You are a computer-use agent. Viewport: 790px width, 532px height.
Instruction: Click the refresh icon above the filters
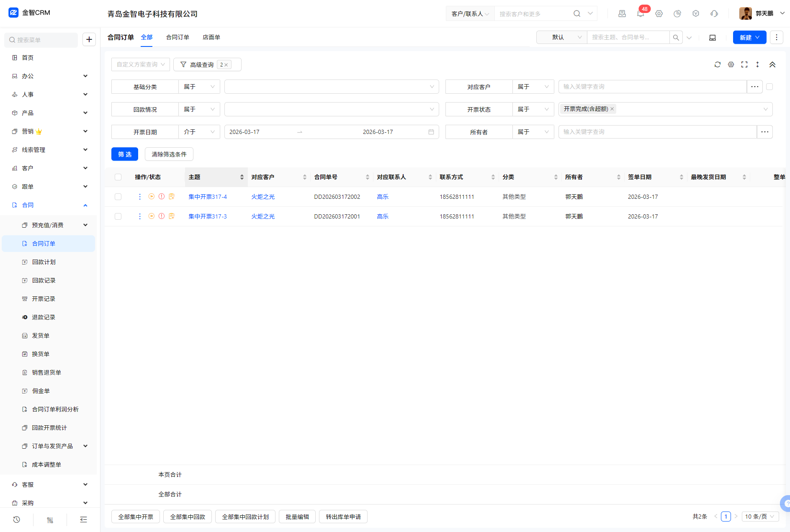718,64
